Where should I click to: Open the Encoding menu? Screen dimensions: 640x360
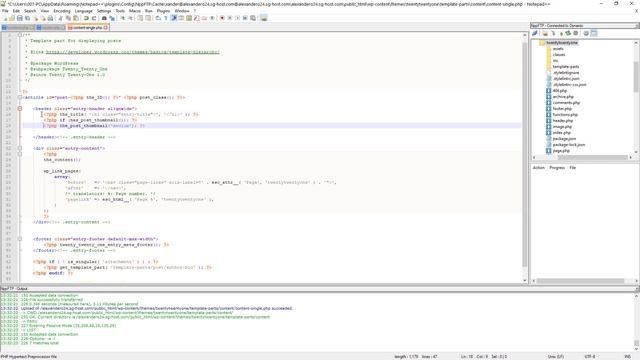[x=62, y=11]
